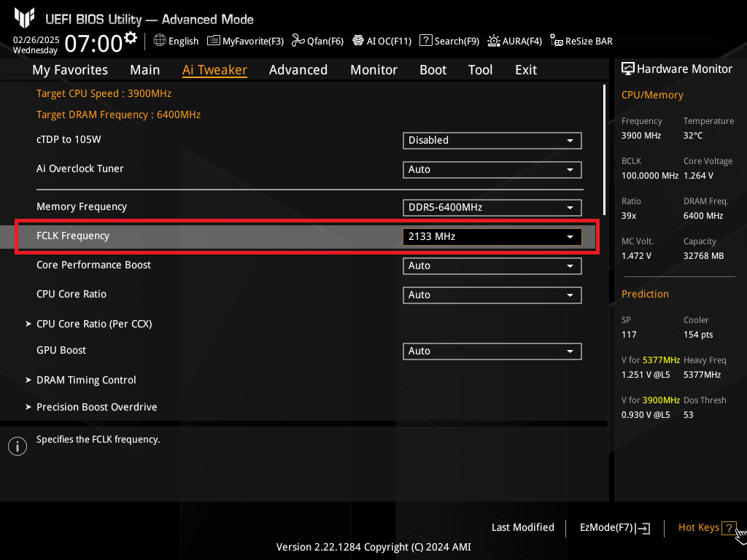The width and height of the screenshot is (747, 560).
Task: Click the EzMode exit arrow icon
Action: [643, 528]
